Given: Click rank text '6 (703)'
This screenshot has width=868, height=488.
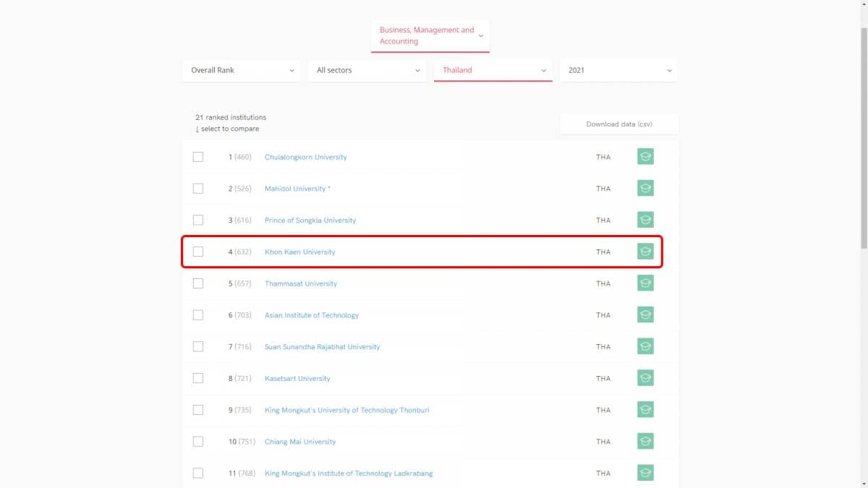Looking at the screenshot, I should click(x=240, y=315).
